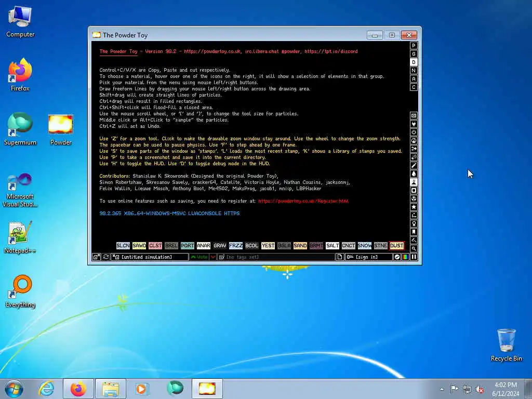
Task: Select the ANAR element
Action: [x=204, y=246]
